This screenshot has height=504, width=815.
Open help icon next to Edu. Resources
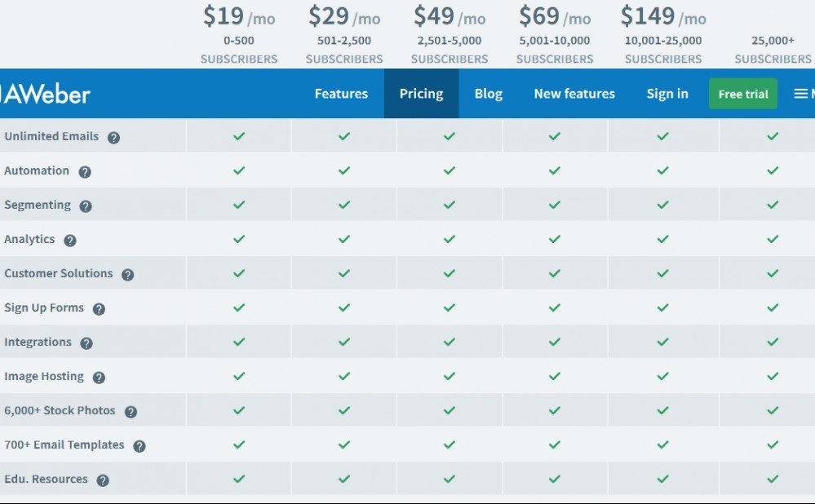tap(103, 480)
